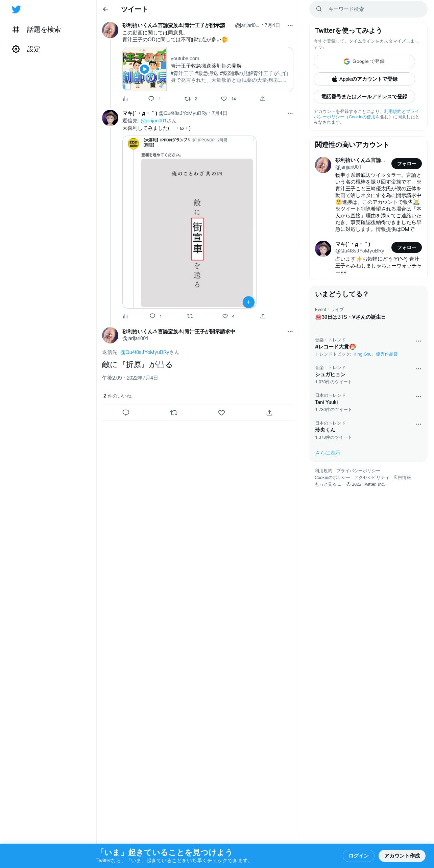Share the main tweet via share icon

[x=269, y=412]
